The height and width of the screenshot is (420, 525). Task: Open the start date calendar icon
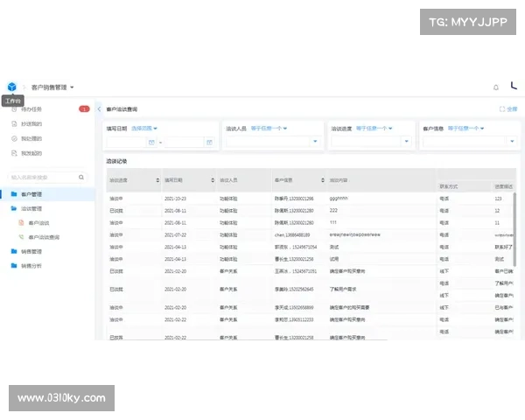(151, 142)
